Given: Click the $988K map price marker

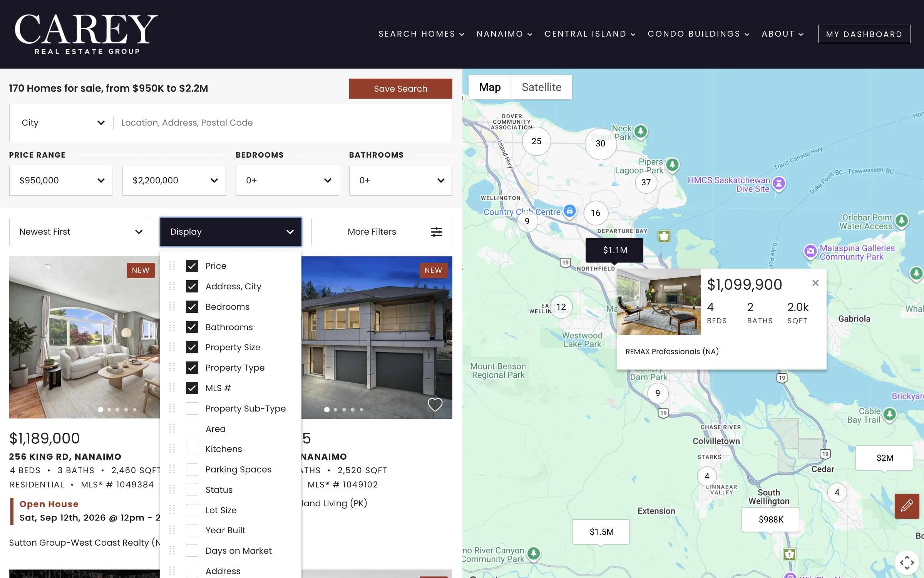Looking at the screenshot, I should [770, 519].
